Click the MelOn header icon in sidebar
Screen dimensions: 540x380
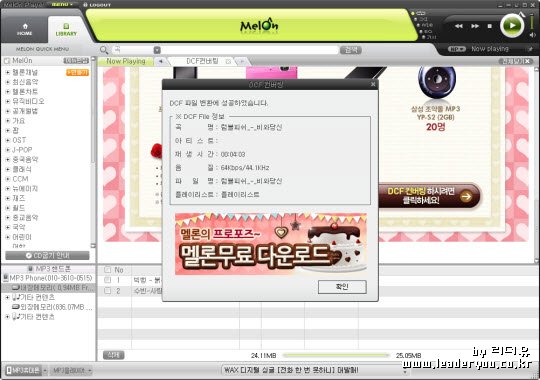pyautogui.click(x=7, y=61)
